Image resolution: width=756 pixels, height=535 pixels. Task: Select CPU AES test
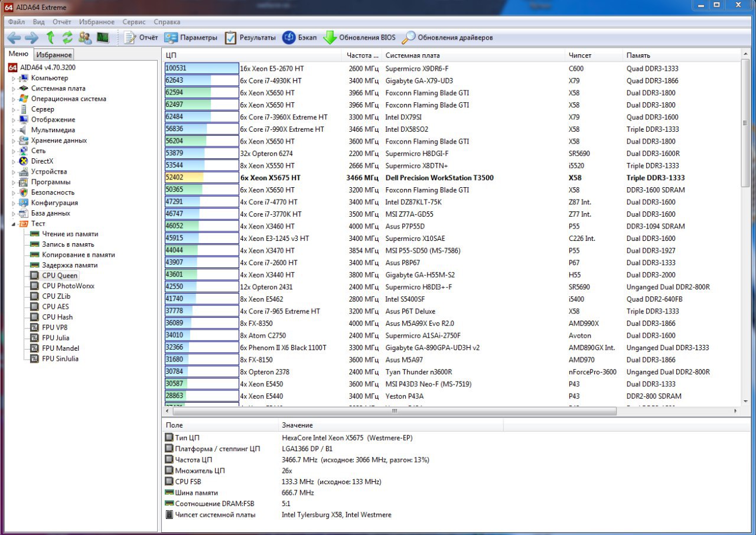click(x=56, y=306)
